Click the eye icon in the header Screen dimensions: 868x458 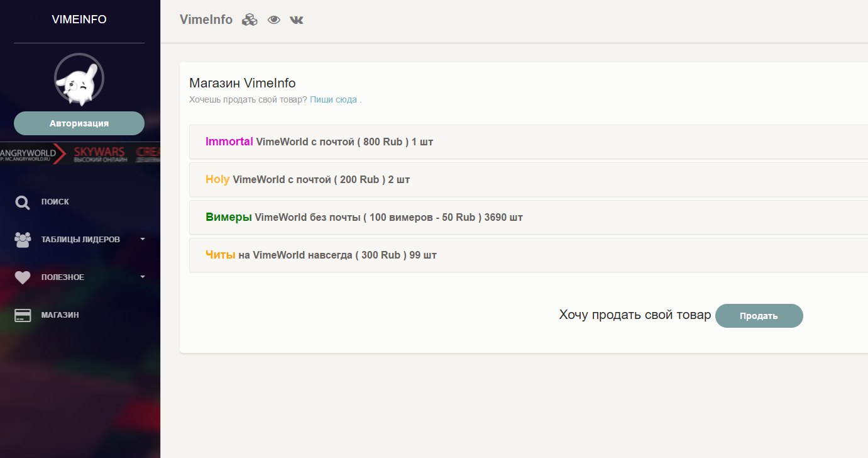coord(273,20)
